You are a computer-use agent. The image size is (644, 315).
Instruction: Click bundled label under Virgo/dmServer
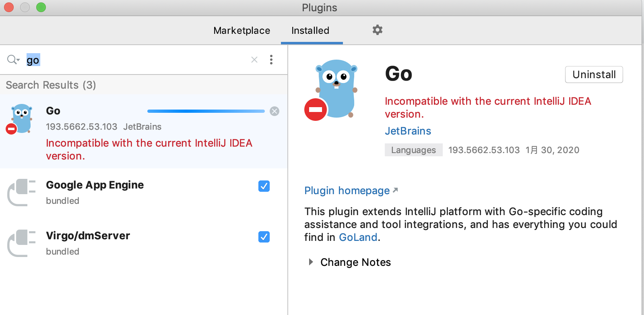[x=63, y=251]
